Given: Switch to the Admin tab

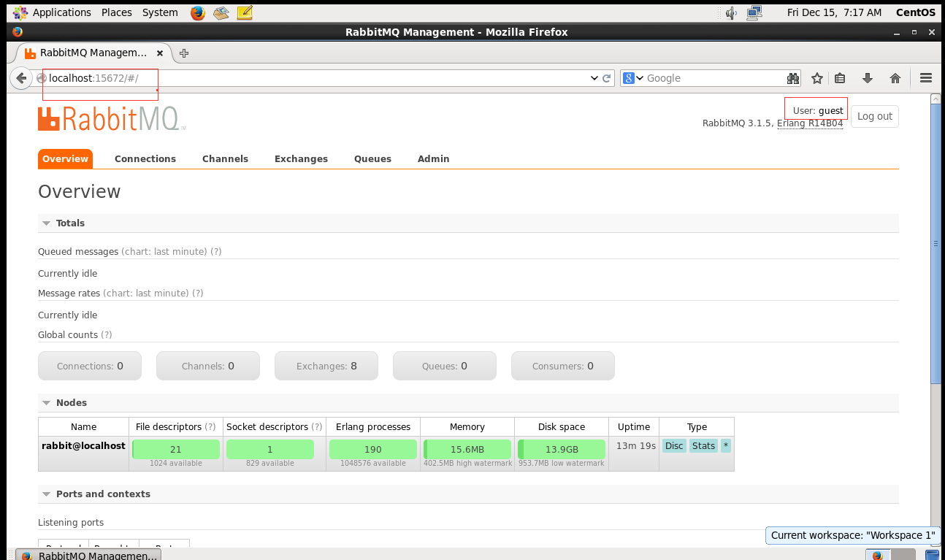Looking at the screenshot, I should (433, 159).
